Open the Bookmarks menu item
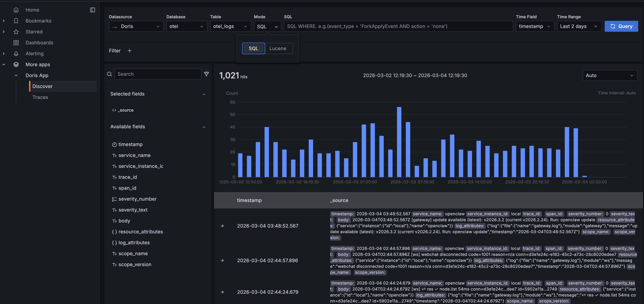Screen dimensions: 644x304 pos(38,21)
